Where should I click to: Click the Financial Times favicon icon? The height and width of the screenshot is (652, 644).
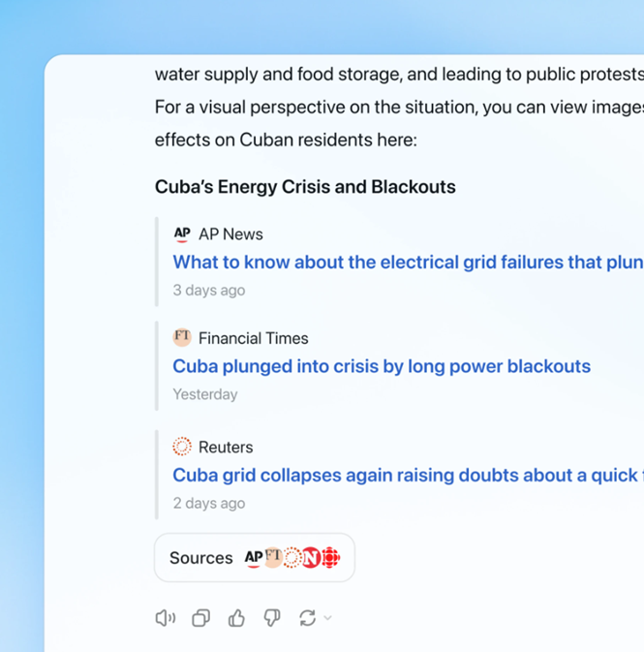182,337
